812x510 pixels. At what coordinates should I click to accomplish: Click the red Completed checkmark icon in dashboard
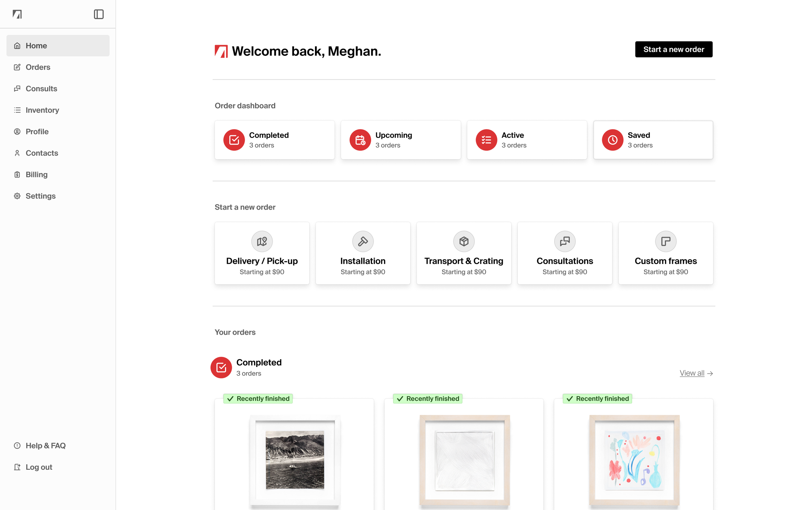coord(234,140)
